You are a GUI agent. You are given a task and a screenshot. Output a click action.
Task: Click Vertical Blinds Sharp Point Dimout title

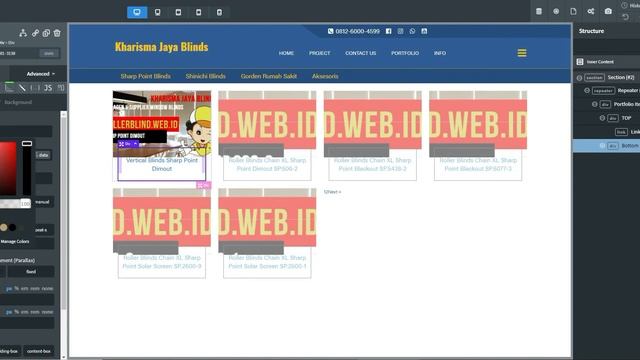162,164
